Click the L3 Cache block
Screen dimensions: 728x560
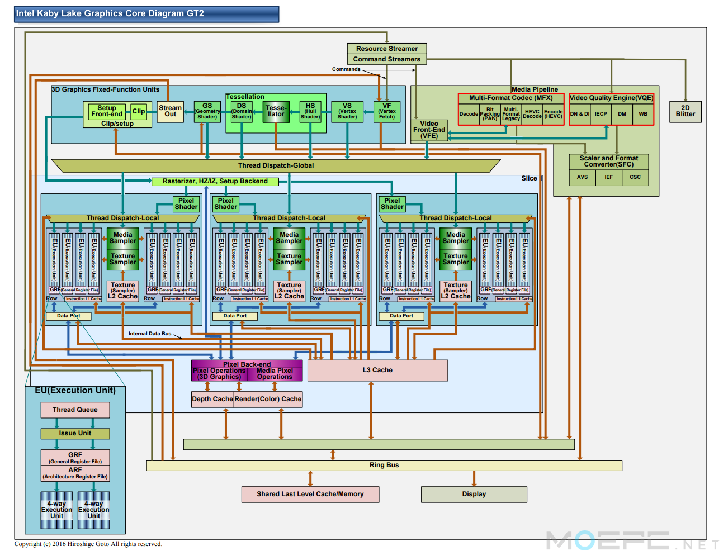click(378, 371)
